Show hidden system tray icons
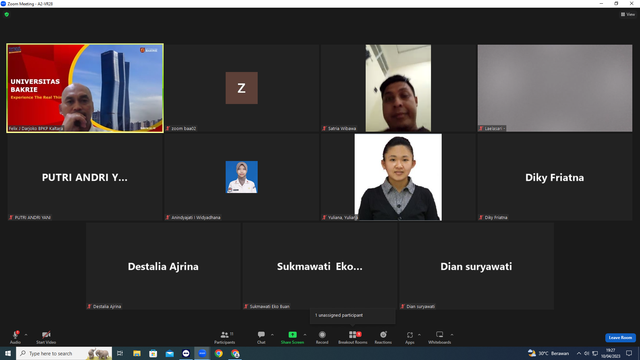Image resolution: width=640 pixels, height=360 pixels. (x=578, y=353)
